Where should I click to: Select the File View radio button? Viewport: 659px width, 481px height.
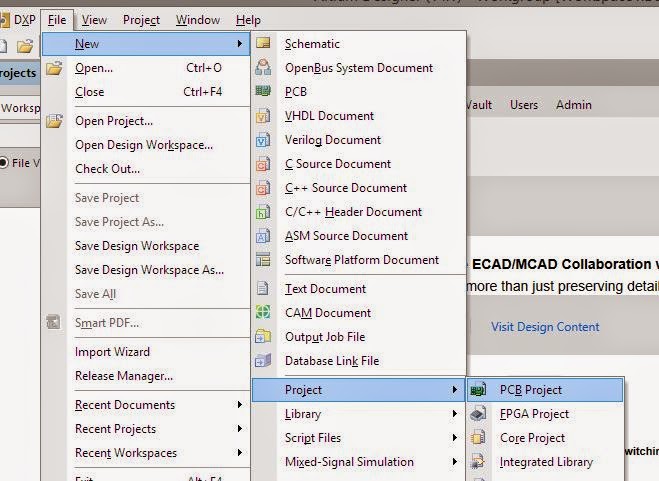click(x=3, y=163)
